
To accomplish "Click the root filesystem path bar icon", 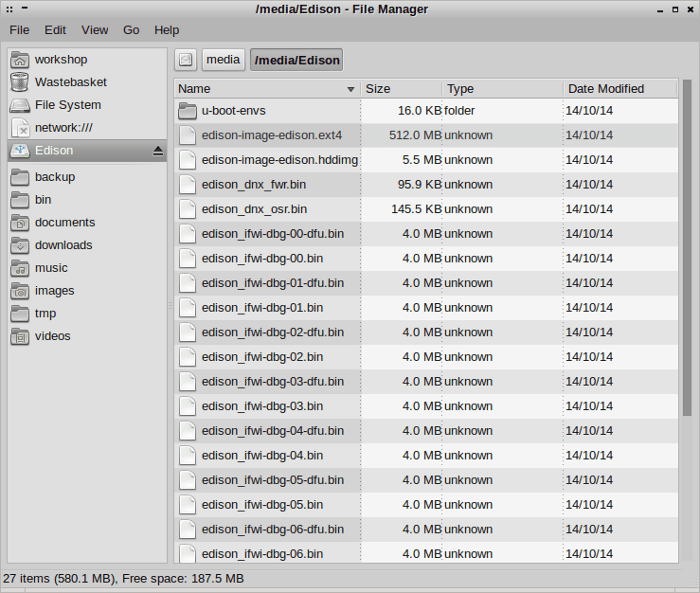I will [x=185, y=60].
